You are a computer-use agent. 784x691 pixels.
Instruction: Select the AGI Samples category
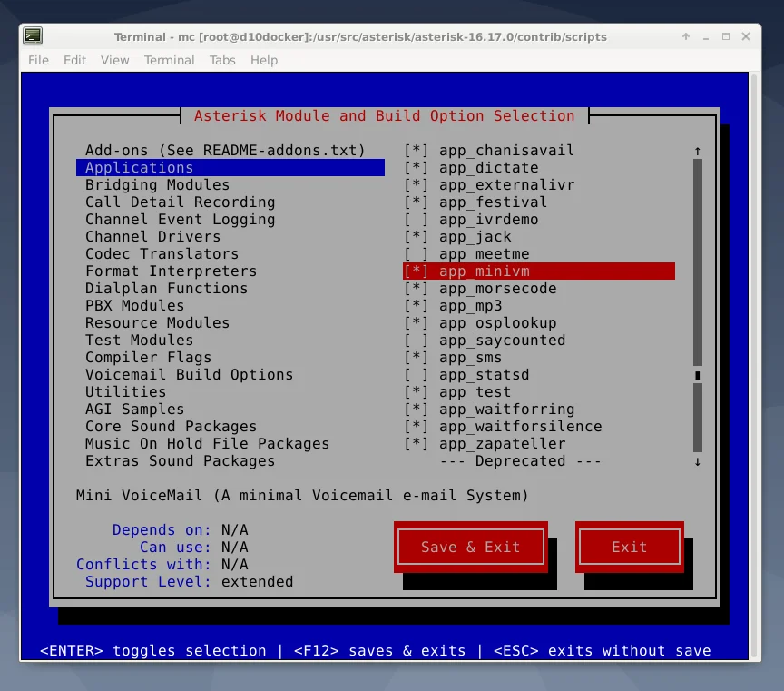(x=134, y=410)
